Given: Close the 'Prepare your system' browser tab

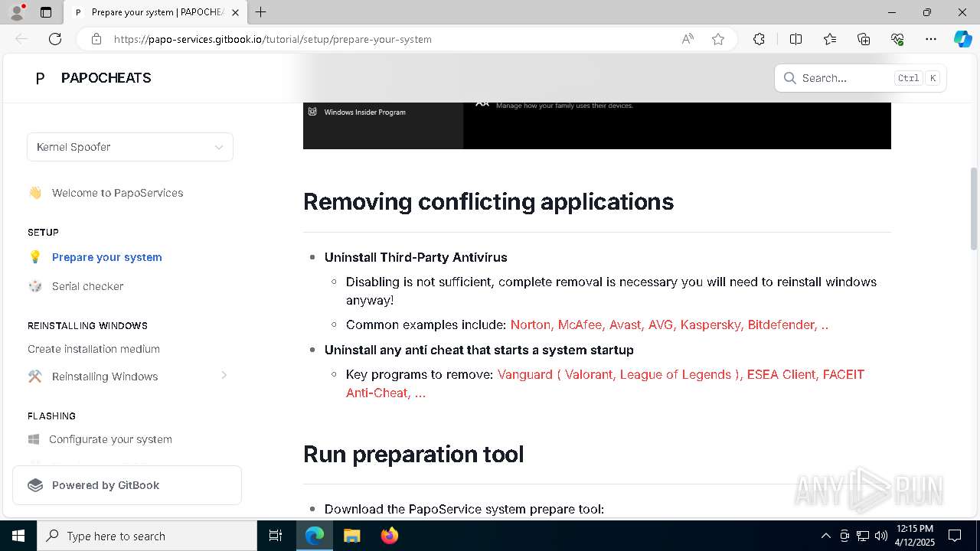Looking at the screenshot, I should [x=235, y=12].
